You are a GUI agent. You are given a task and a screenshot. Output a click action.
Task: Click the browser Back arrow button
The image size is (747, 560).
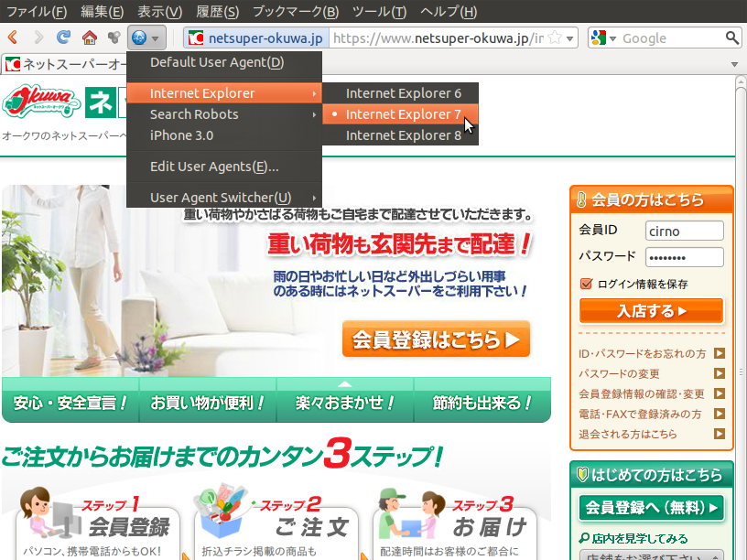[13, 38]
